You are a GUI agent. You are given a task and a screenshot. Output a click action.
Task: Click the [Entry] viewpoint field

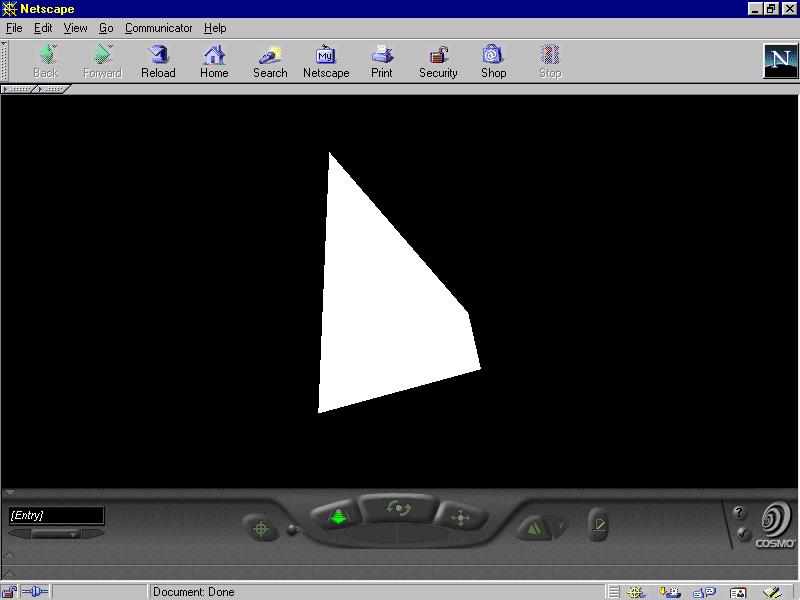point(56,515)
